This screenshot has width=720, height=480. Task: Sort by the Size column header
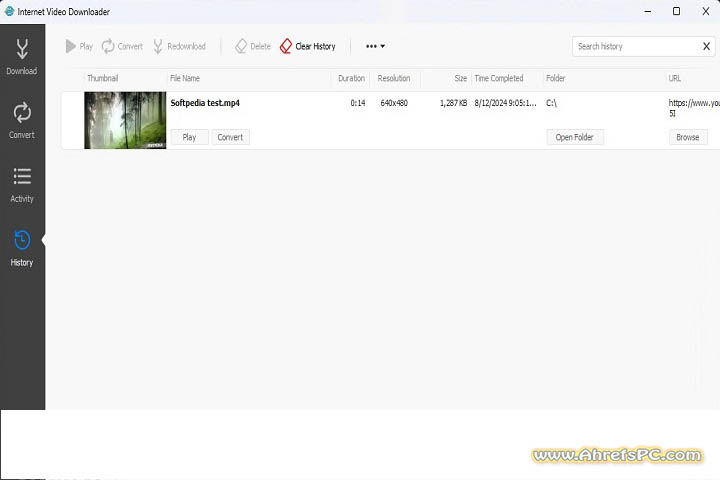click(x=461, y=78)
